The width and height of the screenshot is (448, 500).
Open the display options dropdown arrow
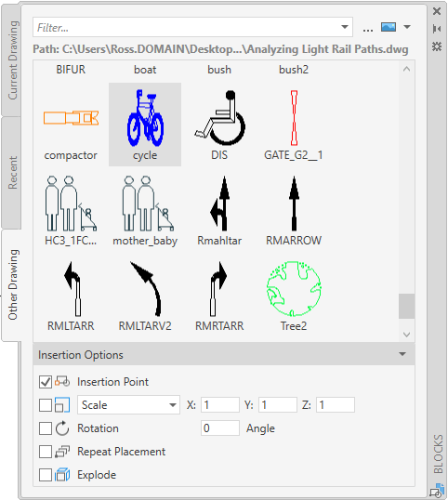point(407,27)
